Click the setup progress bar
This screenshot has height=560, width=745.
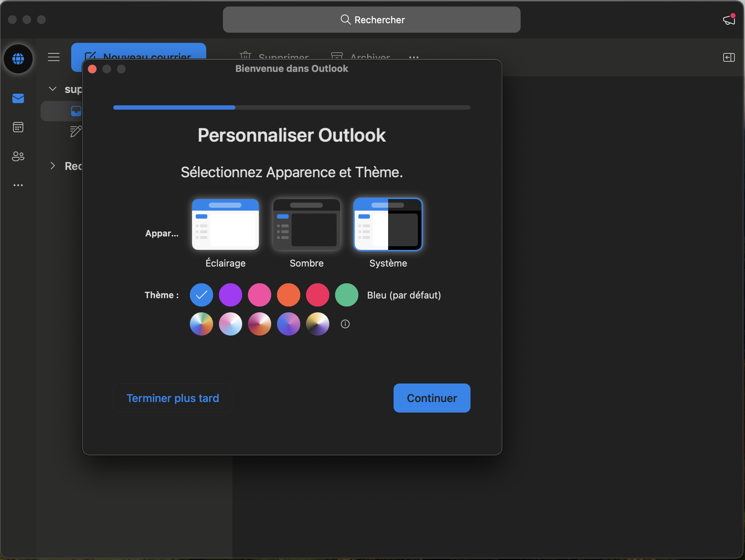pyautogui.click(x=292, y=107)
